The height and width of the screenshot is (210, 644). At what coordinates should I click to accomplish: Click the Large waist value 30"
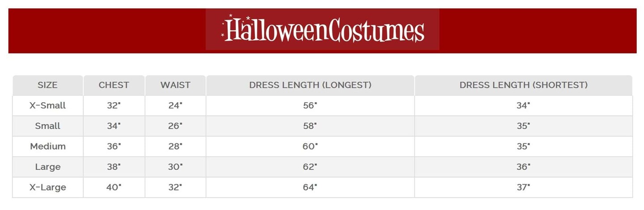click(x=175, y=167)
